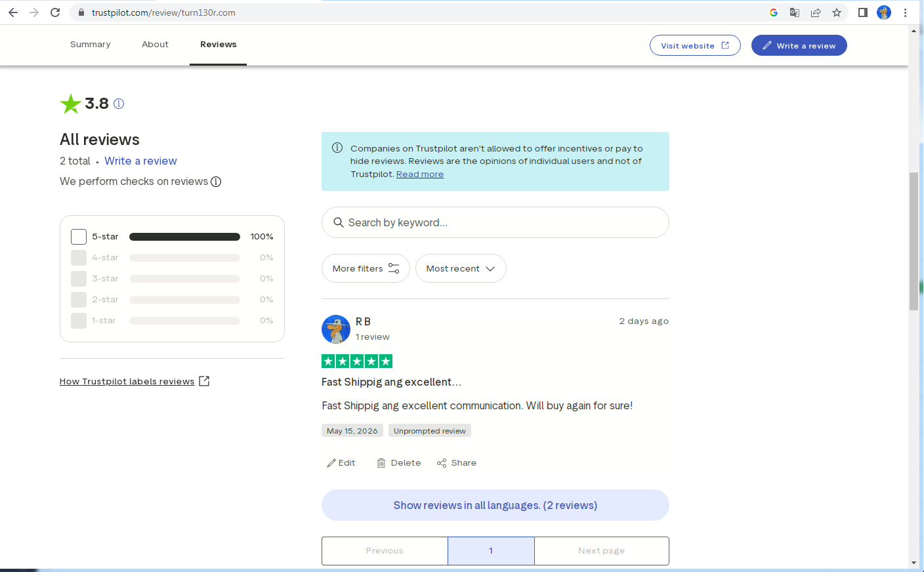Click the '1 review' count under R B
The height and width of the screenshot is (572, 924).
(373, 337)
